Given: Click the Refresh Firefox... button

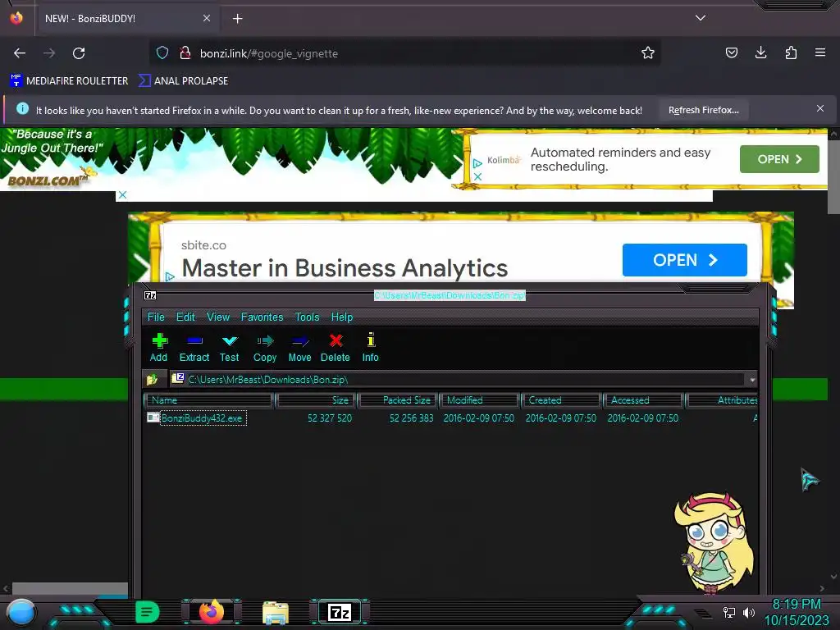Looking at the screenshot, I should pyautogui.click(x=703, y=111).
